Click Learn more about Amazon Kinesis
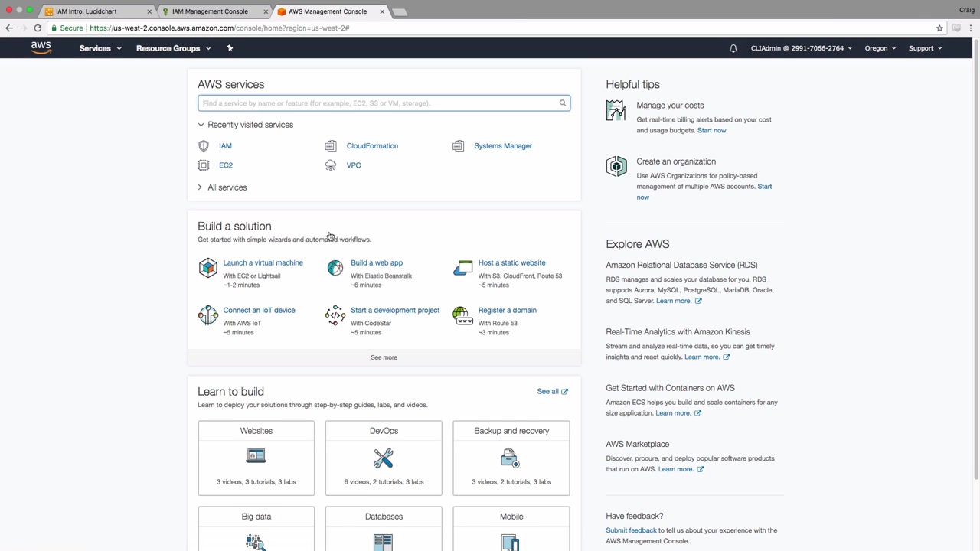Image resolution: width=980 pixels, height=551 pixels. pos(707,357)
